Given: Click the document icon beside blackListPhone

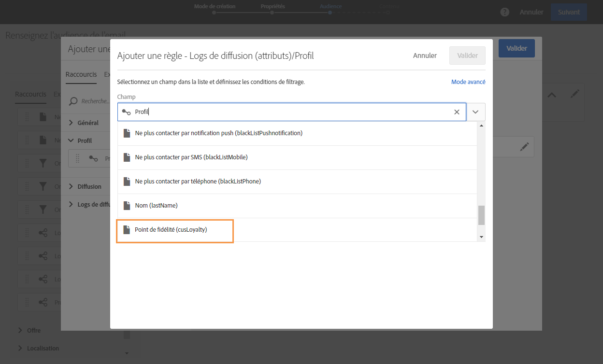Looking at the screenshot, I should [x=127, y=182].
